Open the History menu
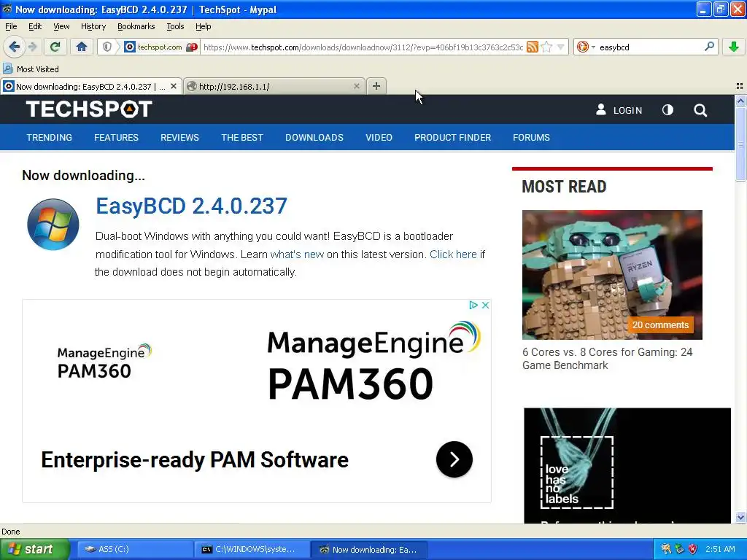This screenshot has width=747, height=560. [93, 26]
